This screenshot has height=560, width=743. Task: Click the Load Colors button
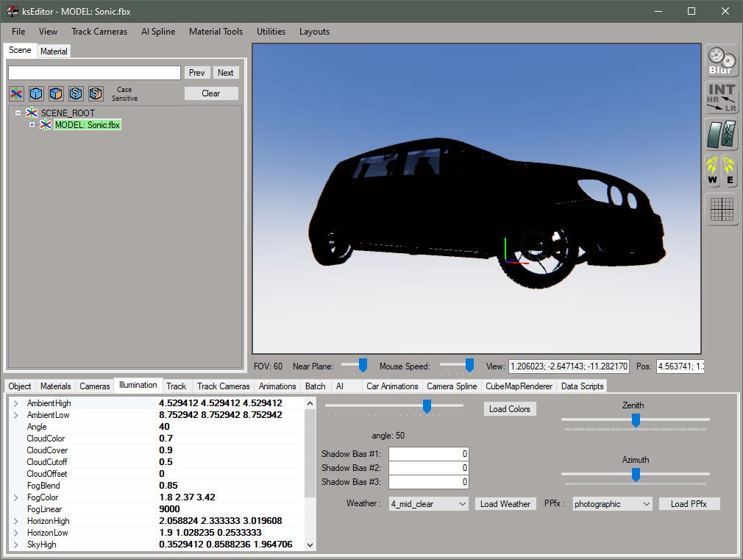[x=509, y=408]
